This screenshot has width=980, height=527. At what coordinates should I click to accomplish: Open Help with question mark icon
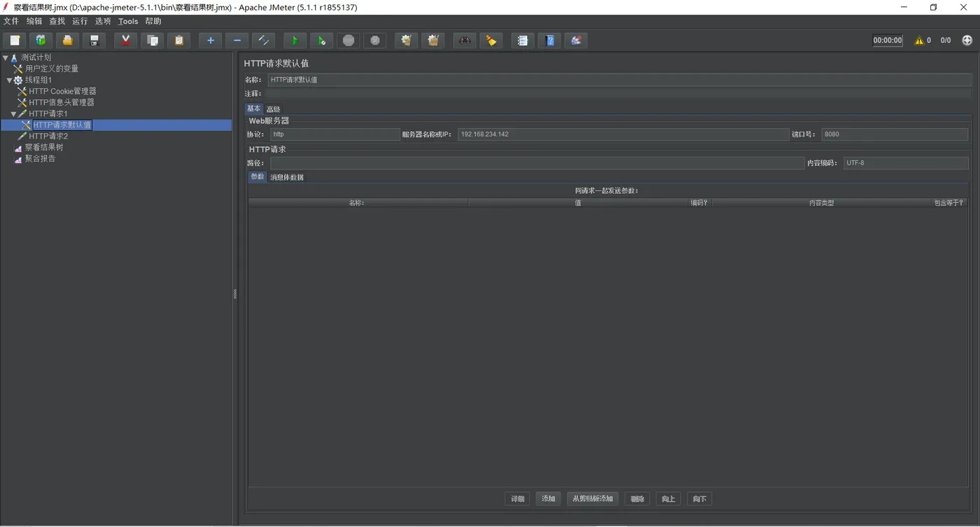click(x=549, y=41)
